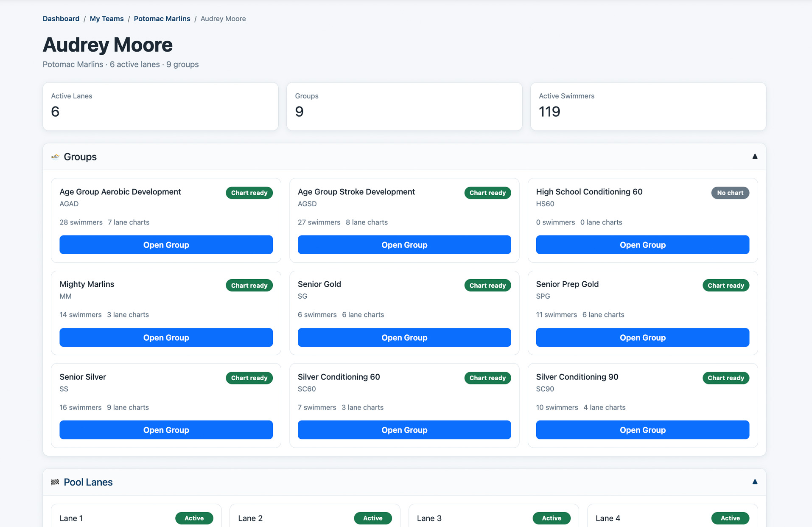Click the '28 swimmers' count
This screenshot has height=527, width=812.
(x=81, y=222)
